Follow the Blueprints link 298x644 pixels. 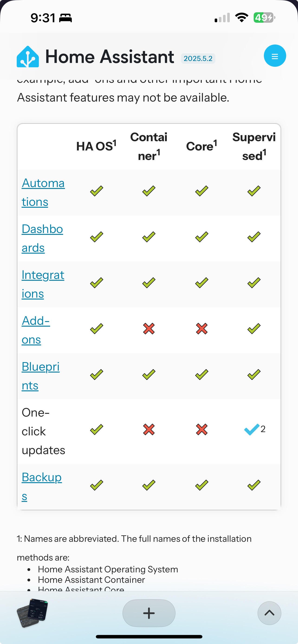pos(41,376)
